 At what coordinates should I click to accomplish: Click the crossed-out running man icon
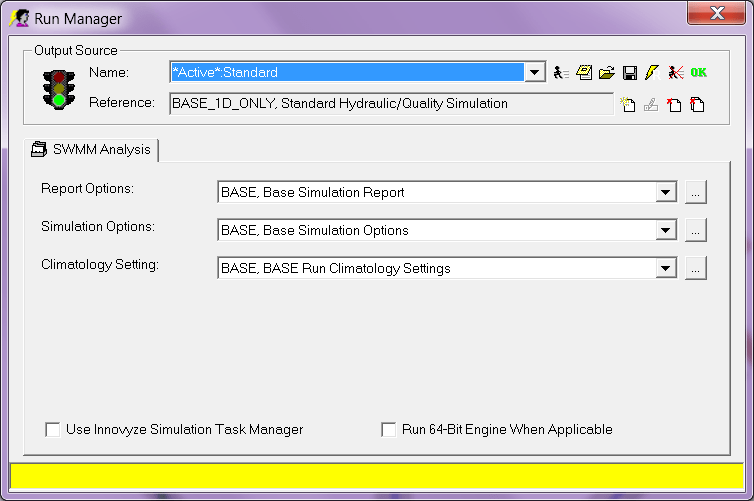676,73
